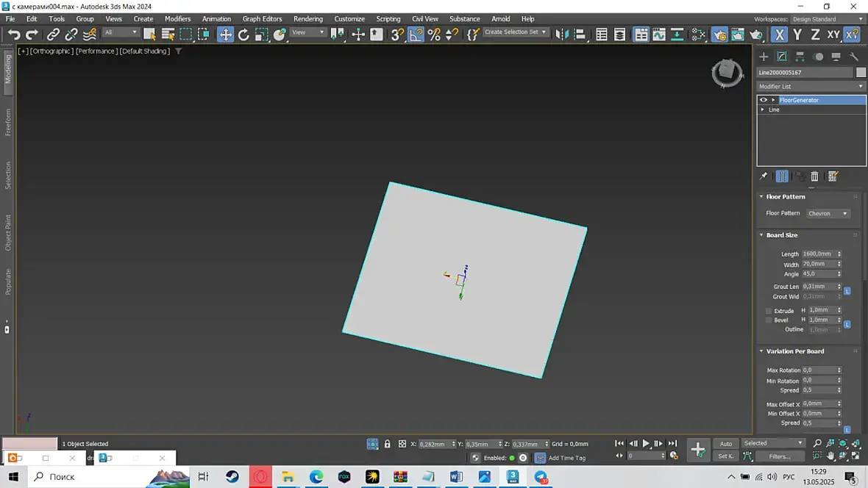Click the board Length value field
The image size is (868, 488).
pyautogui.click(x=818, y=254)
